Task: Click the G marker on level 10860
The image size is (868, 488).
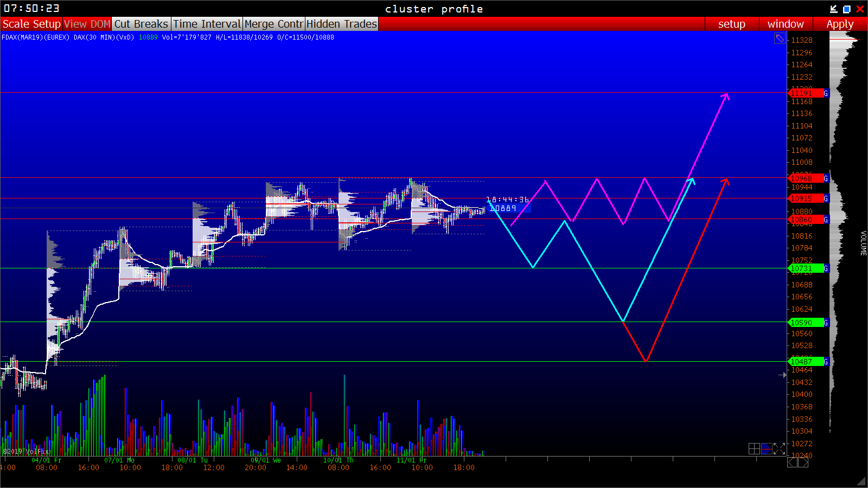Action: [826, 220]
